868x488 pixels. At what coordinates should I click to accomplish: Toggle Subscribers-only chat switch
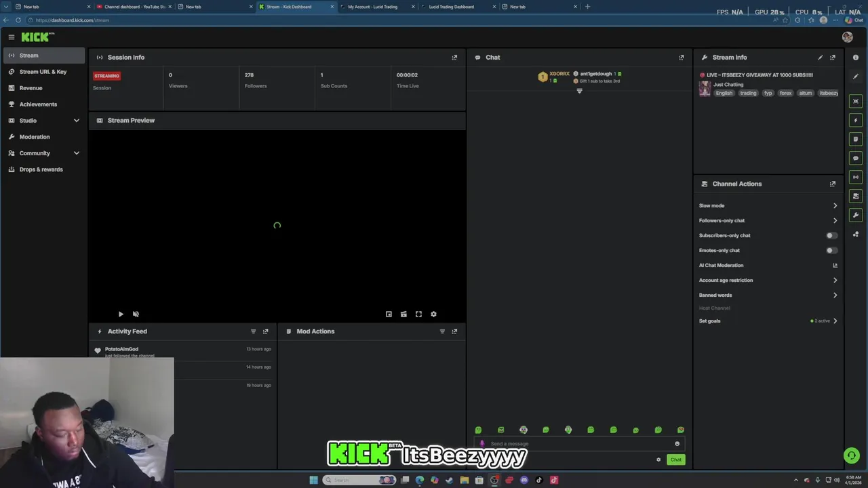tap(831, 235)
